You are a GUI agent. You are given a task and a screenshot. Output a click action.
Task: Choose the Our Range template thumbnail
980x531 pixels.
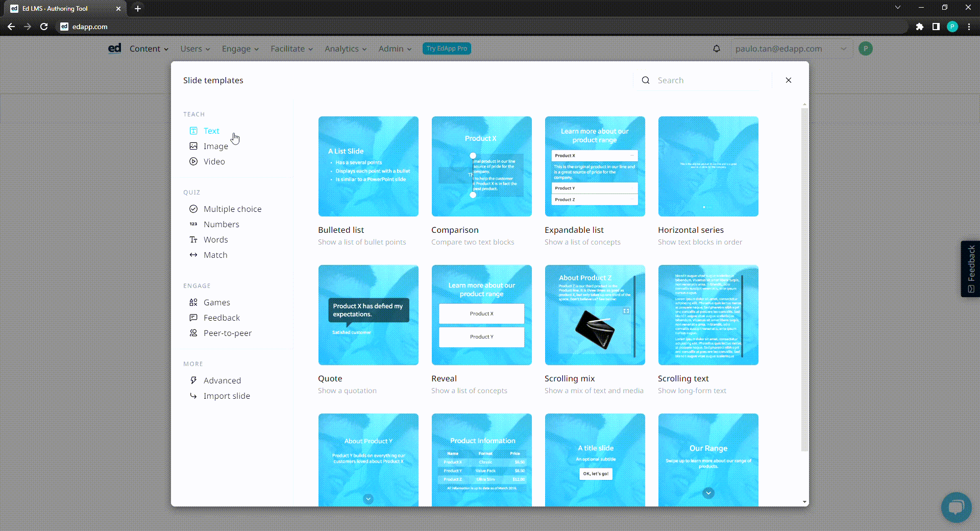click(x=708, y=460)
